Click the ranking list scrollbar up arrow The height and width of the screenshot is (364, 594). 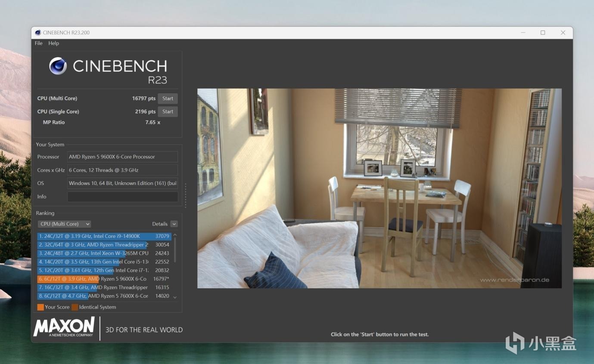[175, 235]
